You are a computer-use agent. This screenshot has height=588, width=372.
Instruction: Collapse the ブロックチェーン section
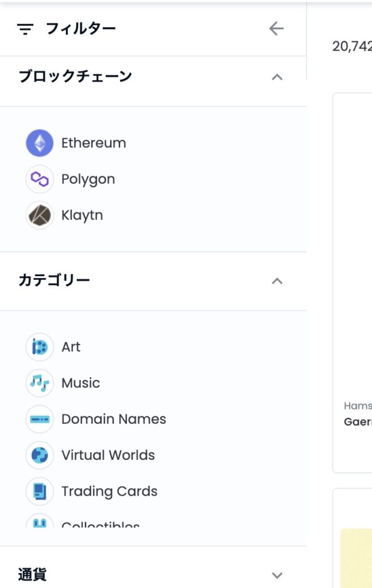click(277, 78)
